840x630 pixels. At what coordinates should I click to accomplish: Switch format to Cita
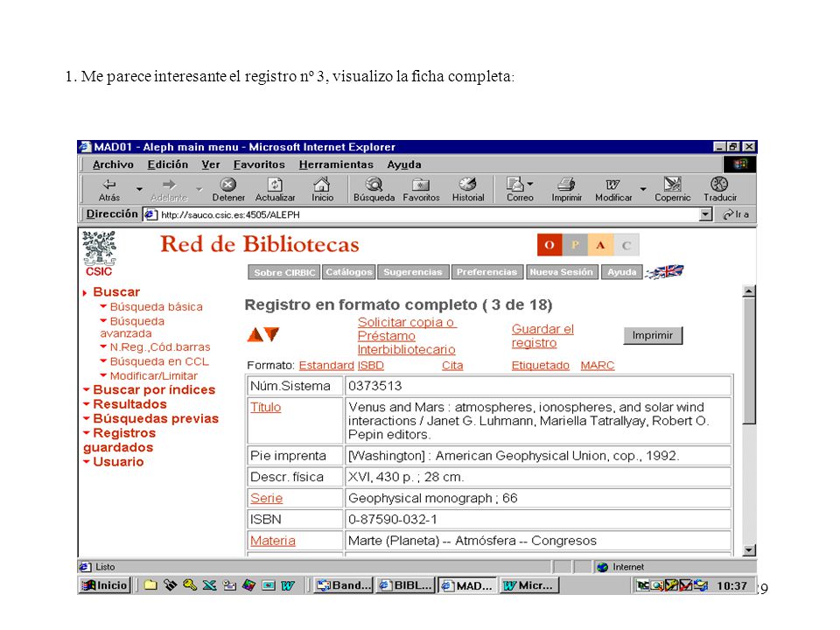click(x=452, y=366)
